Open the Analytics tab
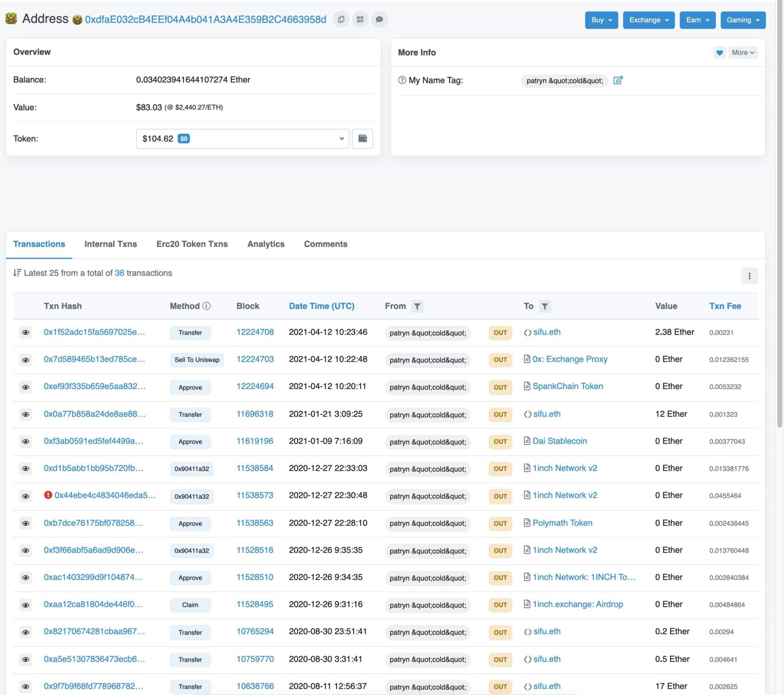The height and width of the screenshot is (695, 784). click(x=265, y=244)
